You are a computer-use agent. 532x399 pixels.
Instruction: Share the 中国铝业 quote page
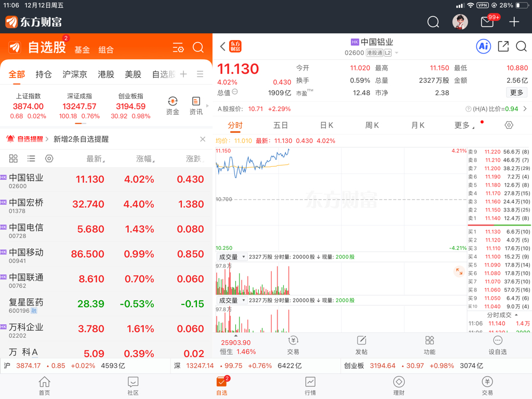point(503,46)
